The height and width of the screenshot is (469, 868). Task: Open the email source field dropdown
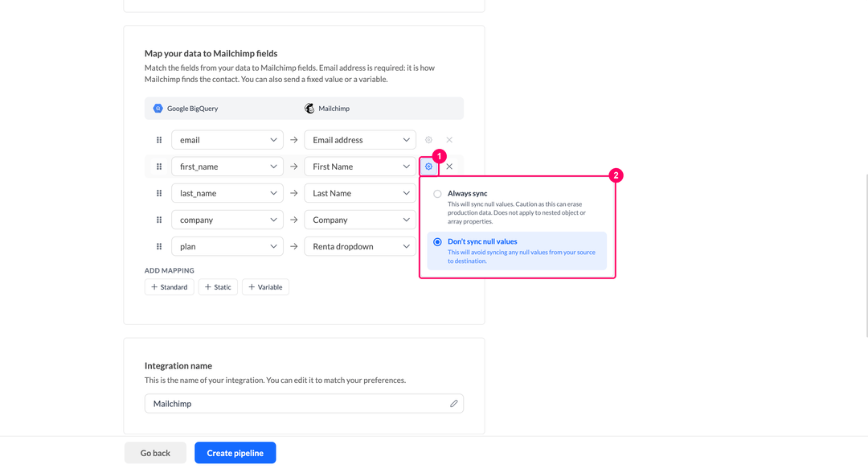coord(227,140)
